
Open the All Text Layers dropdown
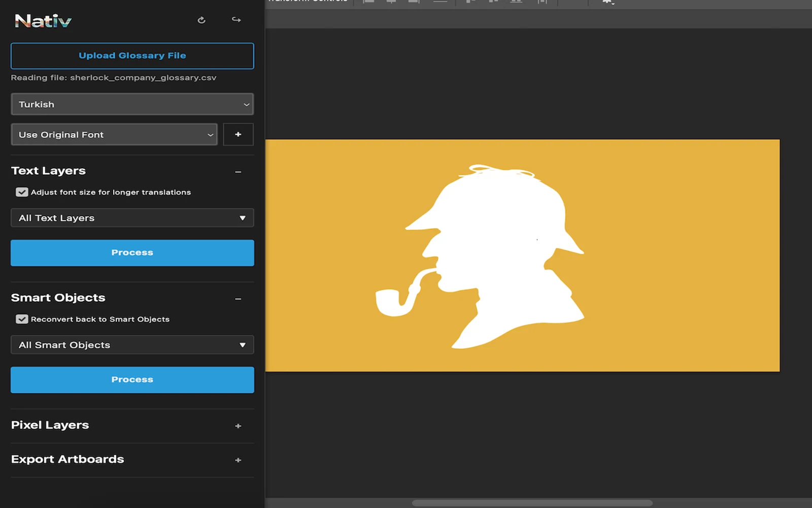click(132, 218)
